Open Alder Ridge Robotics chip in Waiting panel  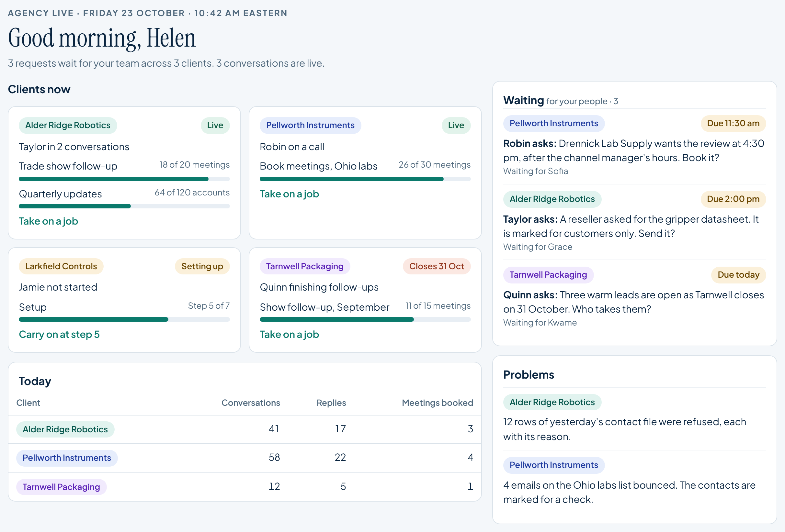point(552,199)
